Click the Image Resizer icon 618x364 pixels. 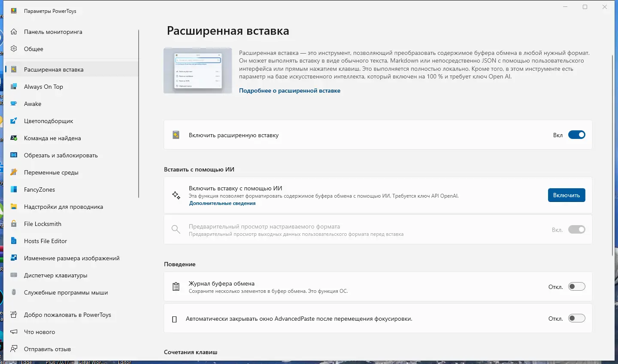[14, 258]
